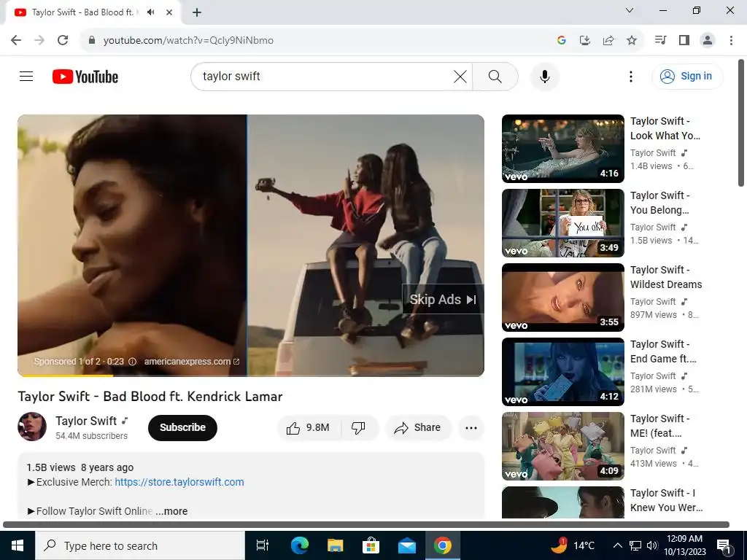Open Microsoft Store from taskbar

point(371,545)
